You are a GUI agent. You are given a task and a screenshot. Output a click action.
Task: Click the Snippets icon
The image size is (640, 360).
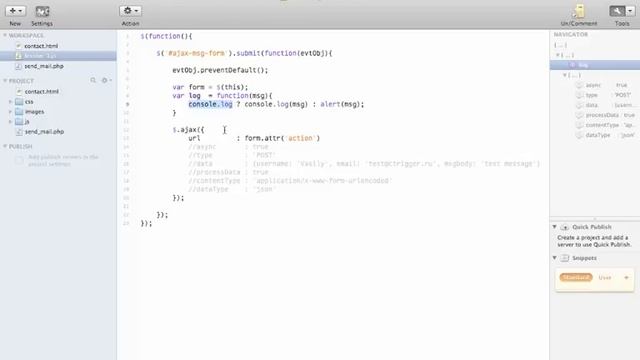pos(565,258)
